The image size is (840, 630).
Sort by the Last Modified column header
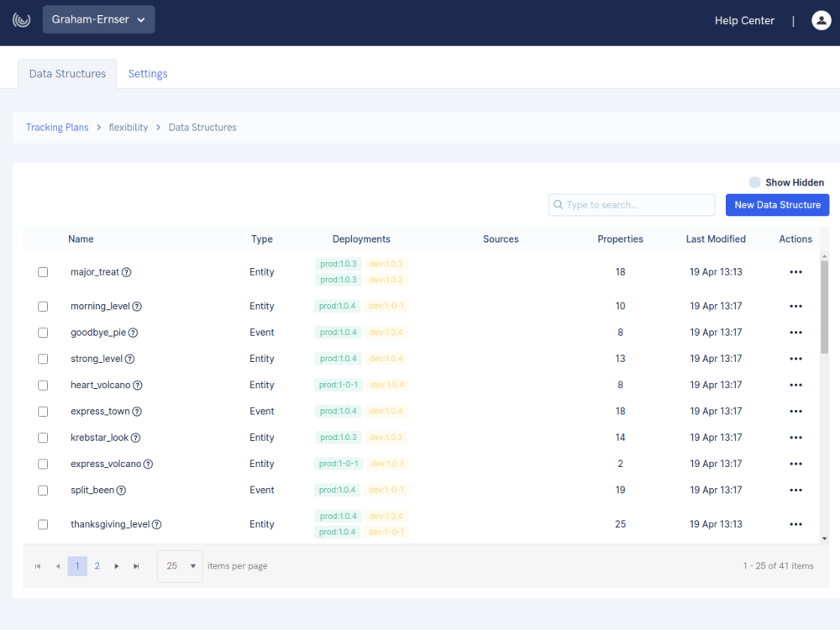716,239
